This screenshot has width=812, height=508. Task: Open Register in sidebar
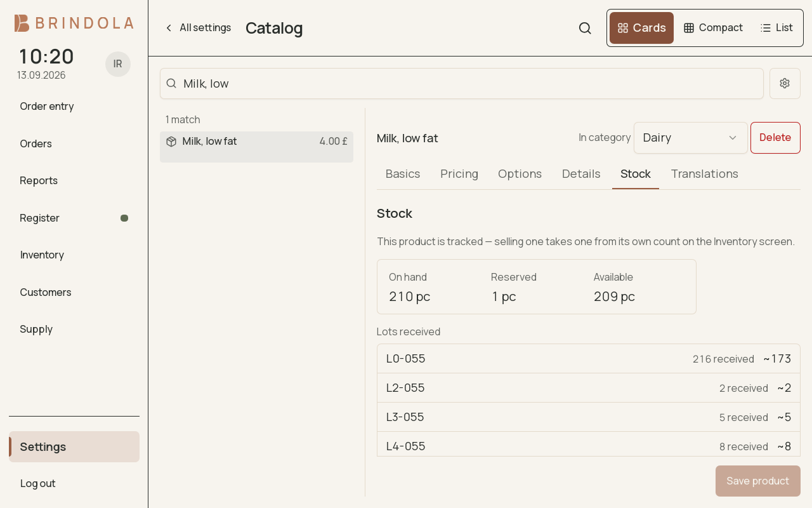pos(74,218)
